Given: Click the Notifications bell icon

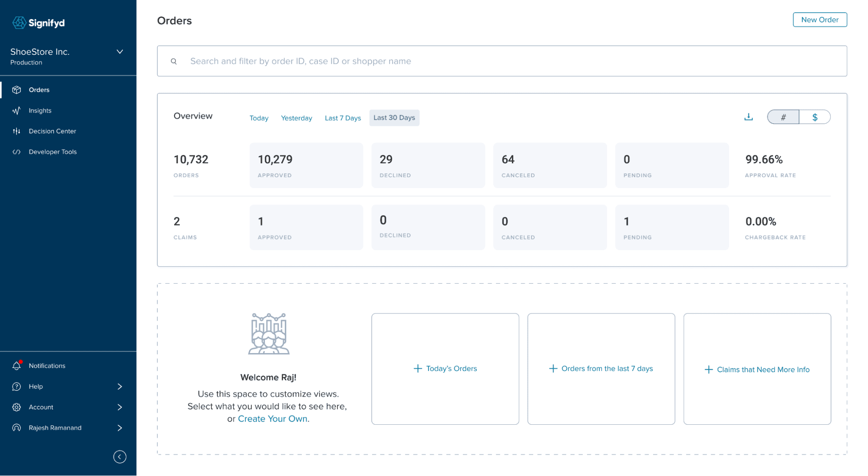Looking at the screenshot, I should click(x=17, y=365).
